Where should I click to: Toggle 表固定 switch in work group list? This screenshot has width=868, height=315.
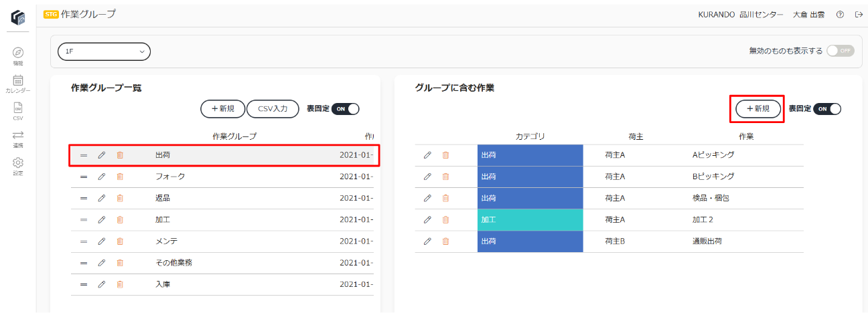pyautogui.click(x=346, y=108)
